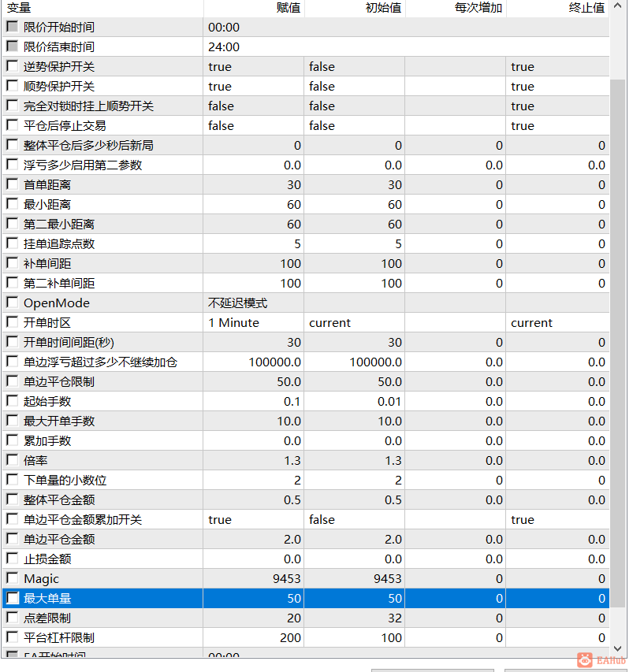The image size is (633, 672).
Task: Click the scrollbar up arrow
Action: click(x=617, y=6)
